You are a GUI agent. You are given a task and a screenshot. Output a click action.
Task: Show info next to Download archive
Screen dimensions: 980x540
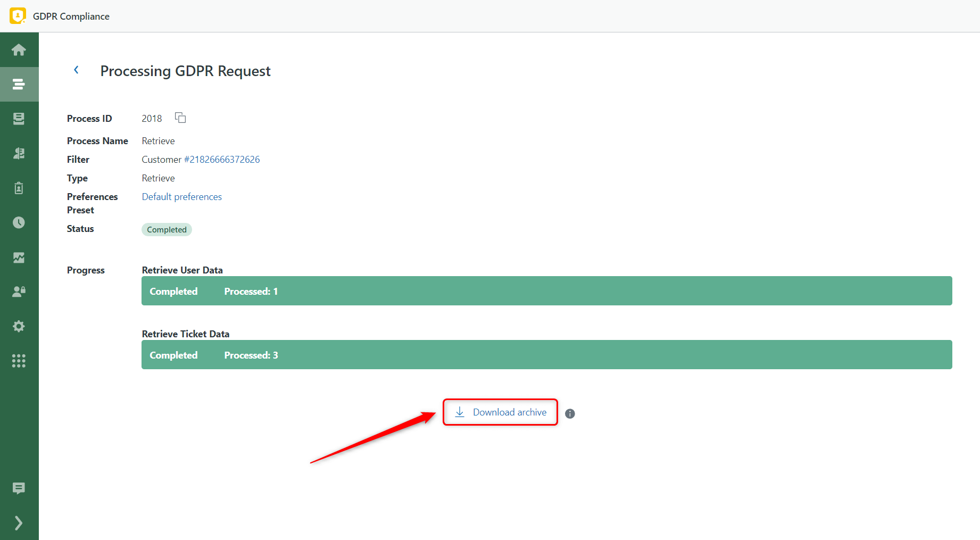[x=570, y=413]
